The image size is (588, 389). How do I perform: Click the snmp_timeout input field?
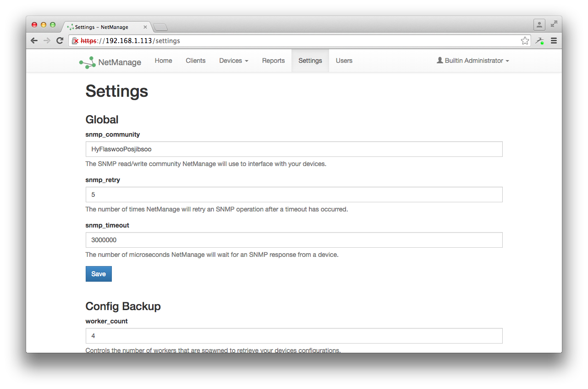click(x=294, y=240)
